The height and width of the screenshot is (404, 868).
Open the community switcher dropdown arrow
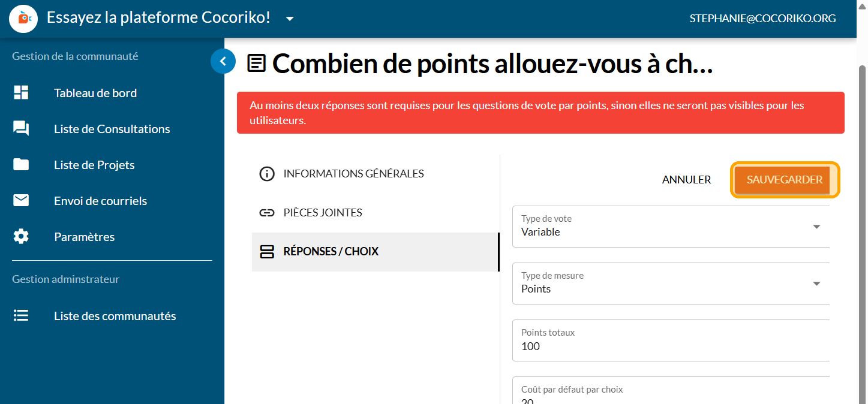(x=290, y=19)
